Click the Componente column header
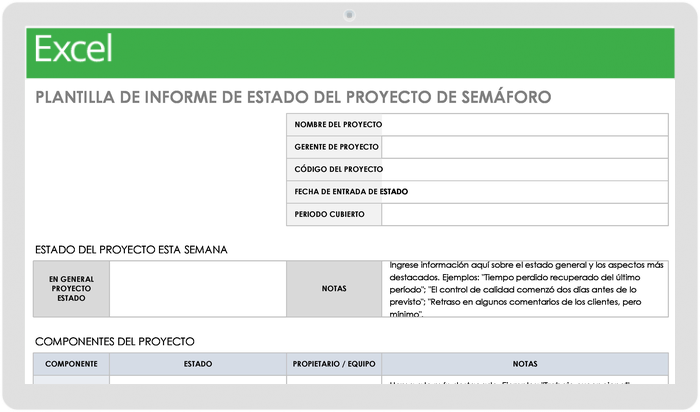700x412 pixels. point(71,365)
